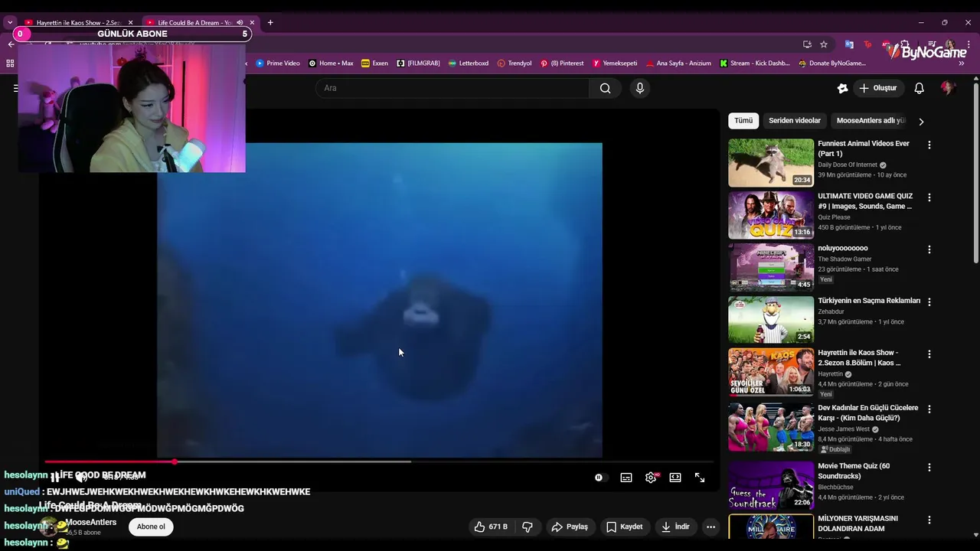
Task: Dislike the video with thumbs down
Action: 528,527
